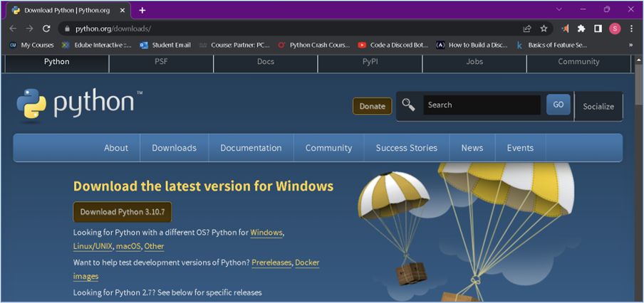Toggle the browser side panel icon
Image resolution: width=644 pixels, height=303 pixels.
(x=598, y=28)
